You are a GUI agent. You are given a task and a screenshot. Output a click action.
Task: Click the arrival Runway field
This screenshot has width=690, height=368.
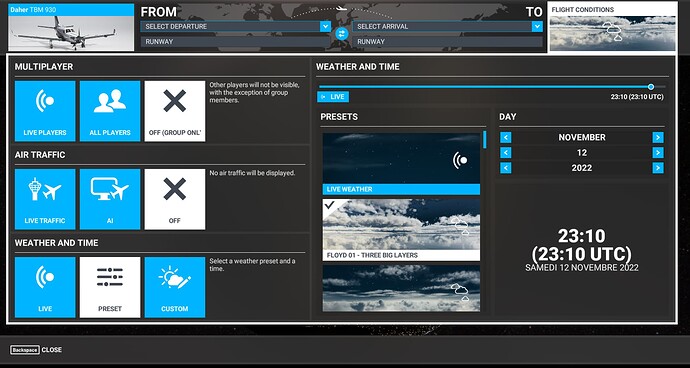pos(448,42)
